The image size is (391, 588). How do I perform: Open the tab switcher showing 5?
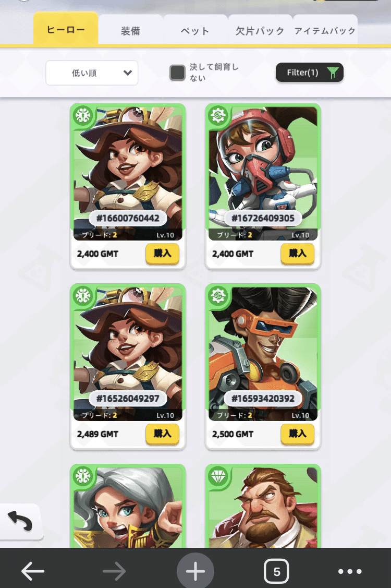point(277,571)
